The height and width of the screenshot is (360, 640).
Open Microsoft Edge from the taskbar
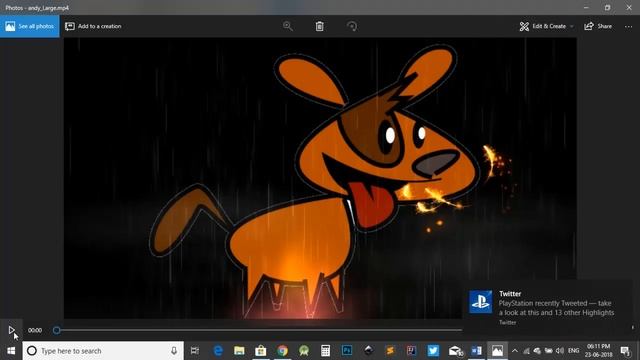[218, 351]
